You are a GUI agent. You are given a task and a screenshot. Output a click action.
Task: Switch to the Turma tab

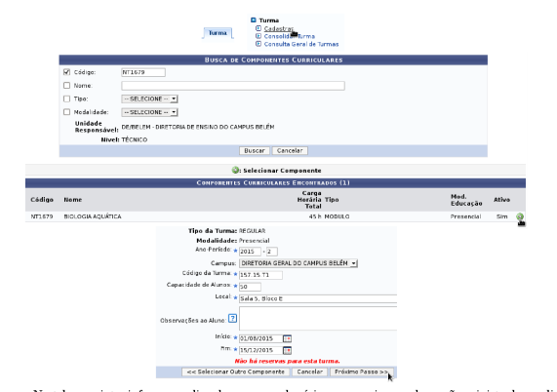pyautogui.click(x=218, y=33)
